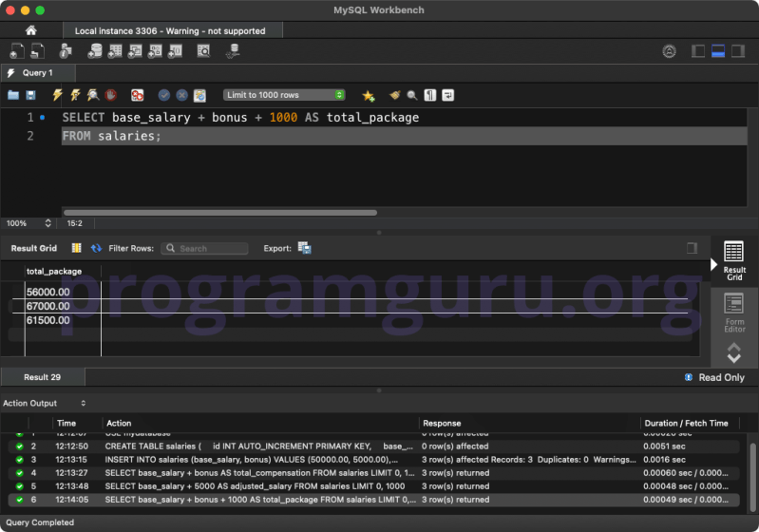Screen dimensions: 759x532
Task: Search table data icon
Action: [x=204, y=51]
